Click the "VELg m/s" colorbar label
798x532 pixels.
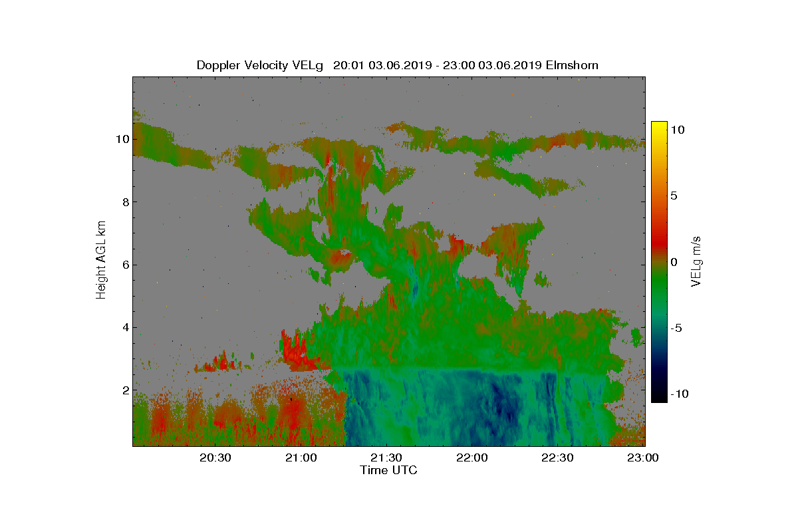point(696,261)
